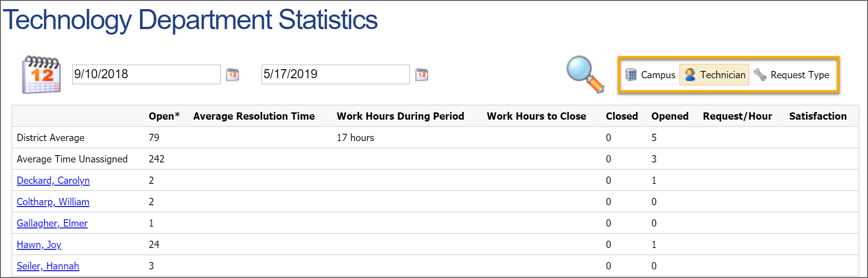This screenshot has height=278, width=868.
Task: Switch to Request Type view
Action: pyautogui.click(x=792, y=75)
